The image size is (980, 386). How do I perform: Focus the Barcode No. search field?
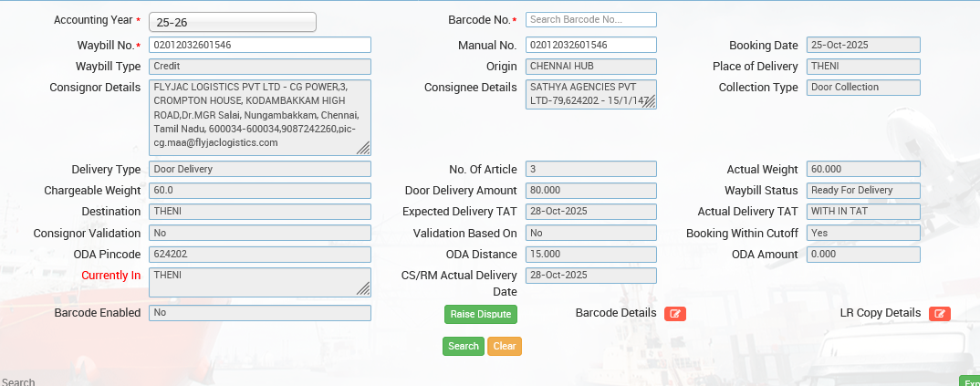tap(590, 20)
